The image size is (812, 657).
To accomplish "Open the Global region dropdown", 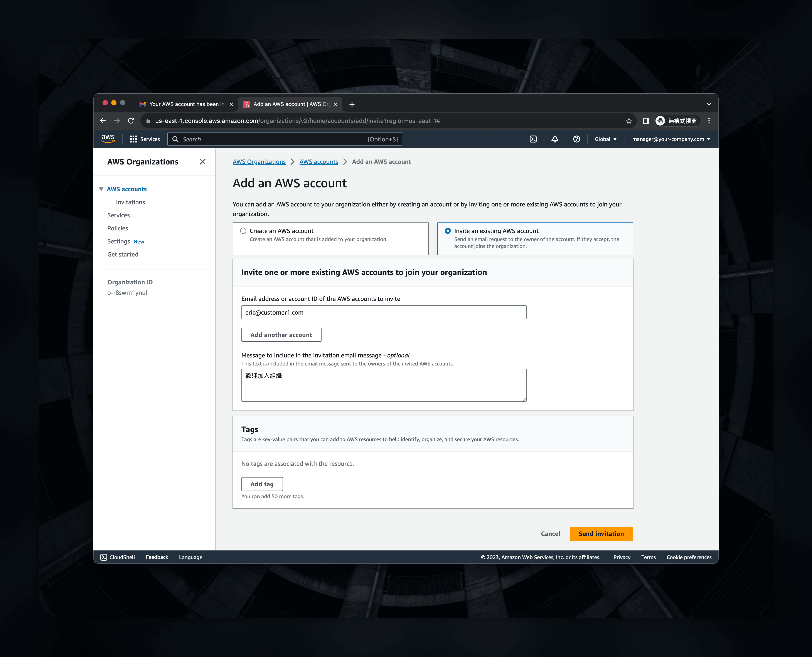I will [x=606, y=139].
